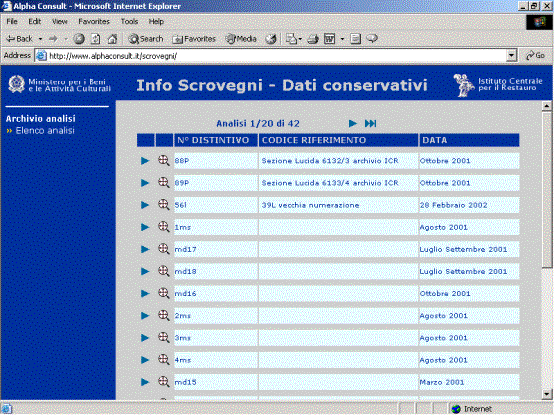The image size is (554, 415).
Task: Click inside the Address URL field
Action: pyautogui.click(x=276, y=56)
